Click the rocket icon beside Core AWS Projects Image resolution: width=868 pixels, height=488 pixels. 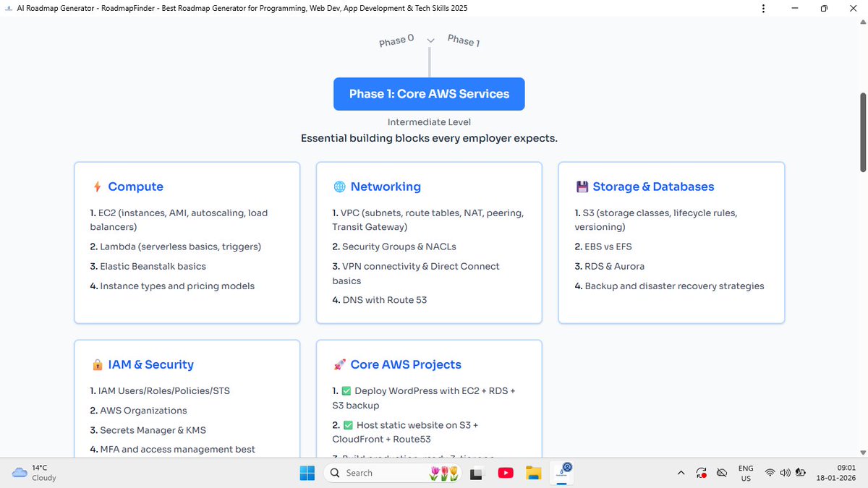[339, 365]
